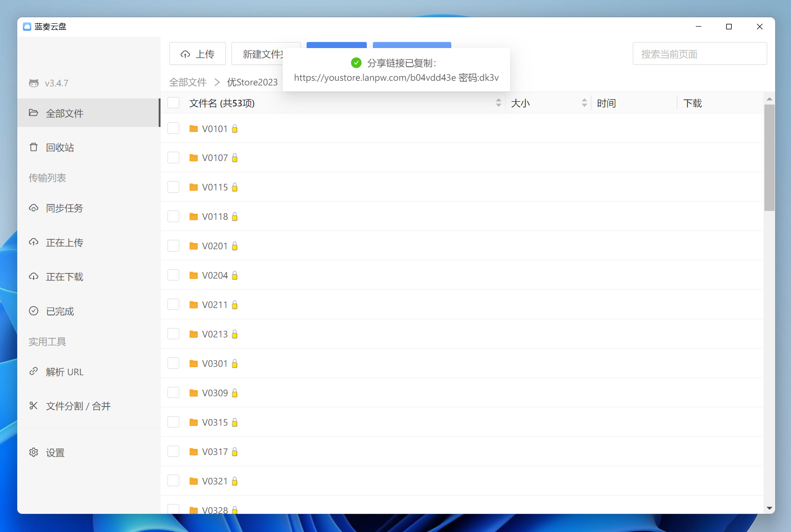Image resolution: width=791 pixels, height=532 pixels.
Task: Open the 解析 URL tool
Action: (x=89, y=372)
